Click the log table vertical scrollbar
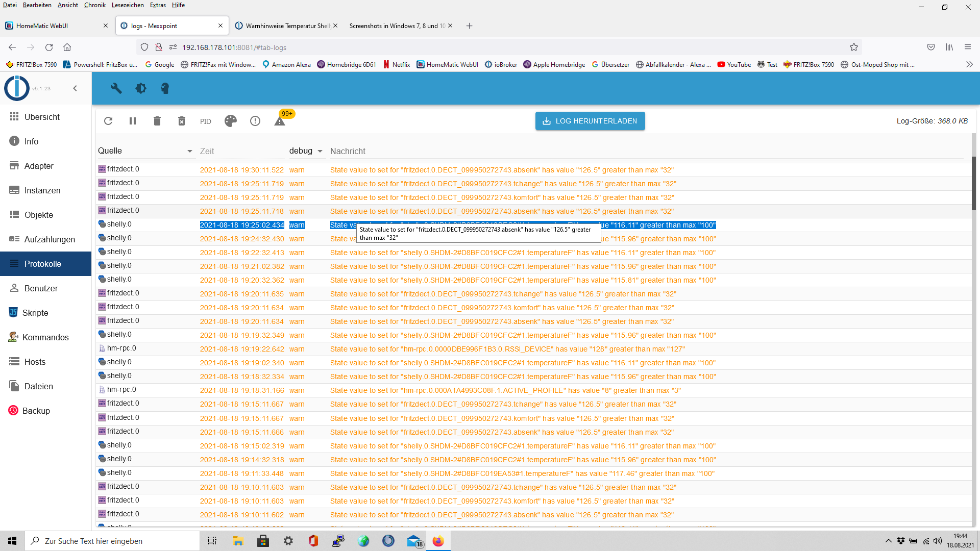The image size is (980, 551). click(x=974, y=184)
